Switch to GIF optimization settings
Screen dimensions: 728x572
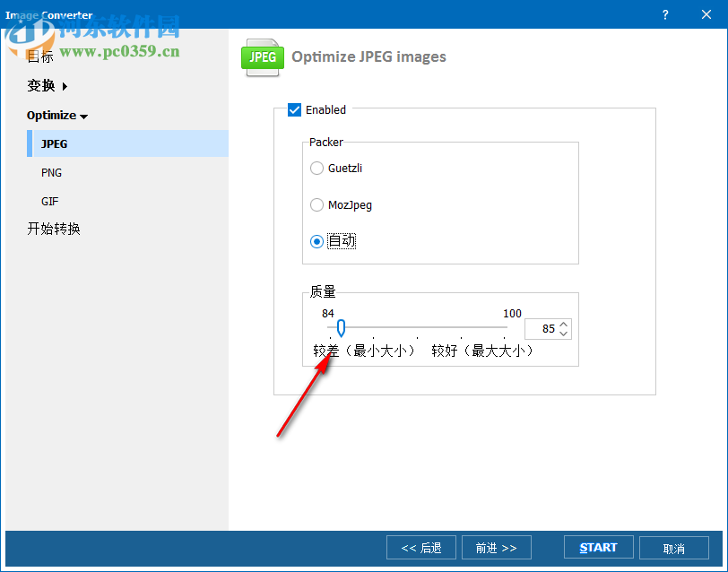coord(50,201)
